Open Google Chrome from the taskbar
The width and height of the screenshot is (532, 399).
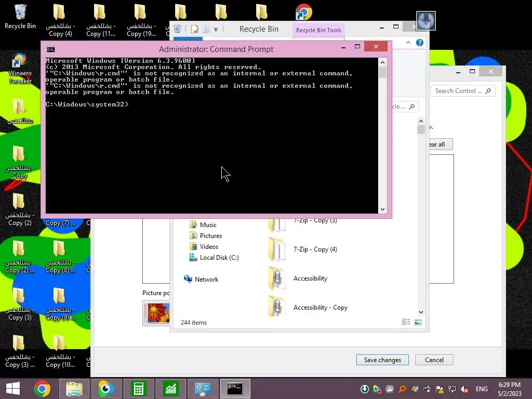[42, 389]
